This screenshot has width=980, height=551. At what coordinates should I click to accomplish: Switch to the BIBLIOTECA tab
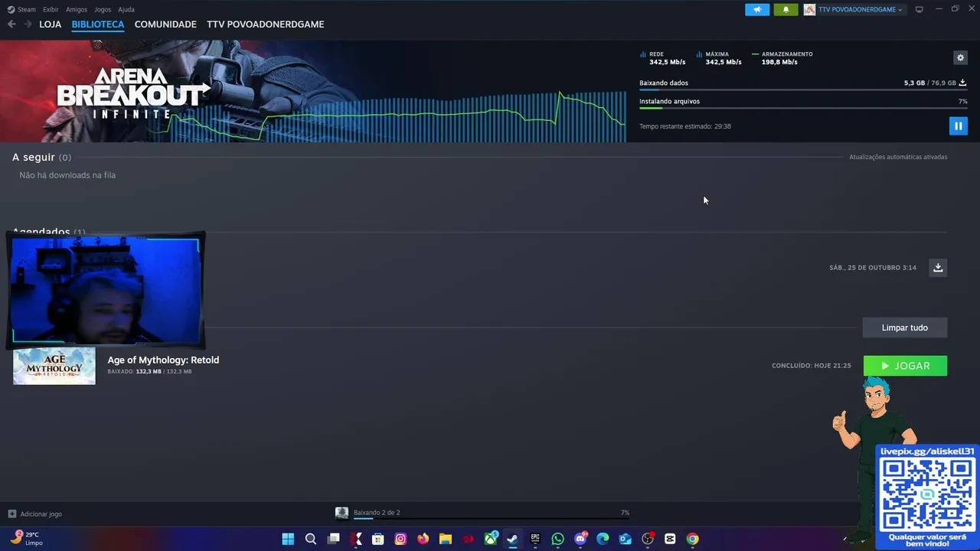pos(98,24)
